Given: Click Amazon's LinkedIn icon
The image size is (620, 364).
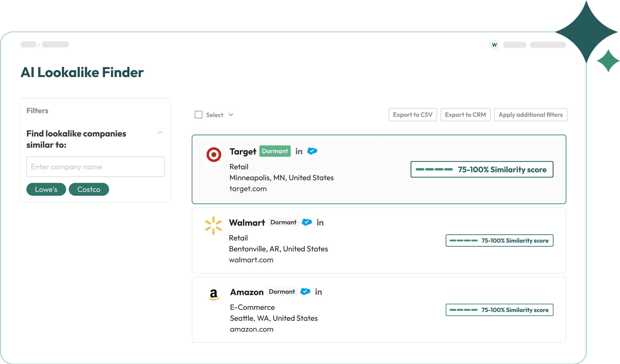Looking at the screenshot, I should [x=319, y=292].
